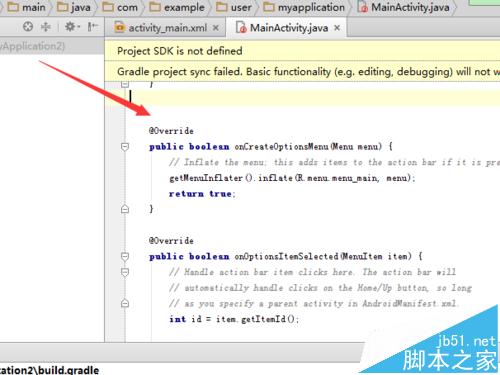Click the main folder breadcrumb icon
The image size is (500, 375).
click(13, 7)
